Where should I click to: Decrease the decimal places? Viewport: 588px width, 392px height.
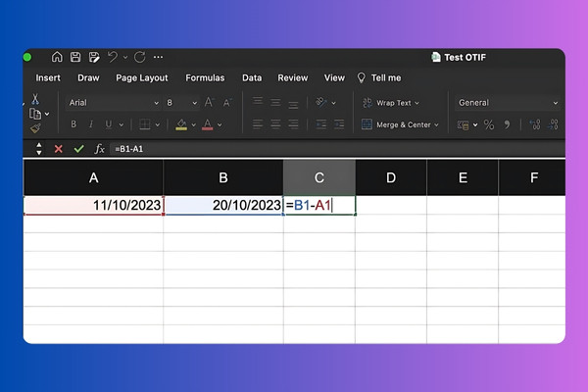click(553, 124)
